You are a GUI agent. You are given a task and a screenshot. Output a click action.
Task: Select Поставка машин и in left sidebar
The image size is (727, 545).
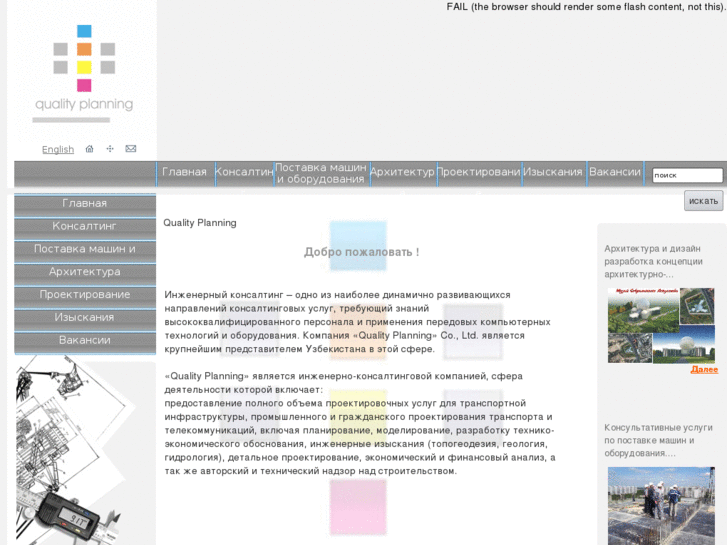85,249
